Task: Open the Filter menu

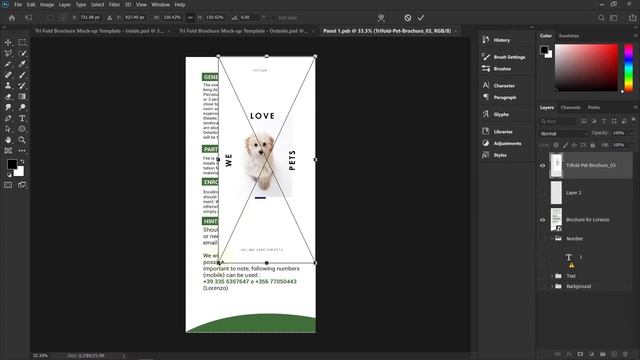Action: (x=114, y=4)
